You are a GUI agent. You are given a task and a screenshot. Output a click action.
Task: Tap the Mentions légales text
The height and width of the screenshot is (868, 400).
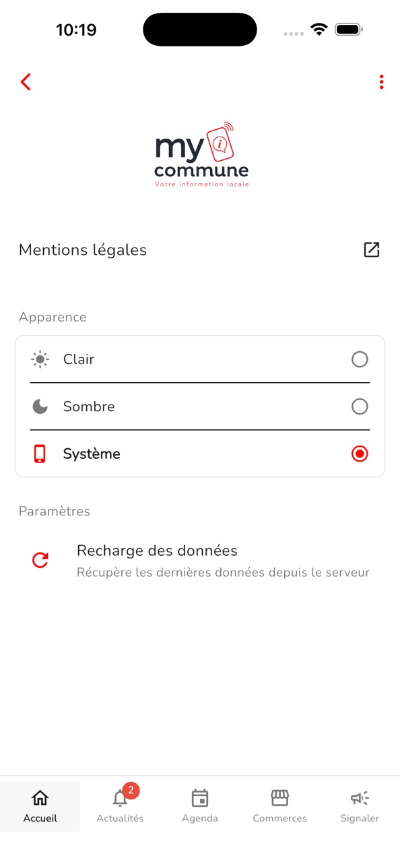(x=83, y=250)
